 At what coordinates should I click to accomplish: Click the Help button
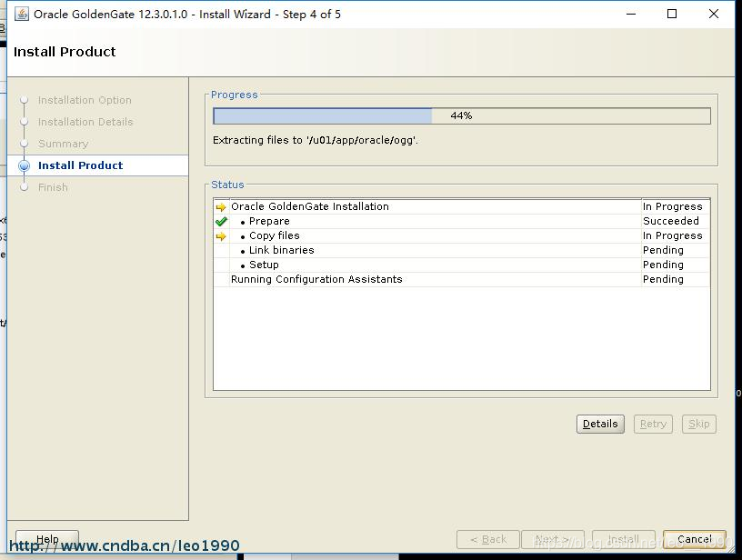coord(47,539)
